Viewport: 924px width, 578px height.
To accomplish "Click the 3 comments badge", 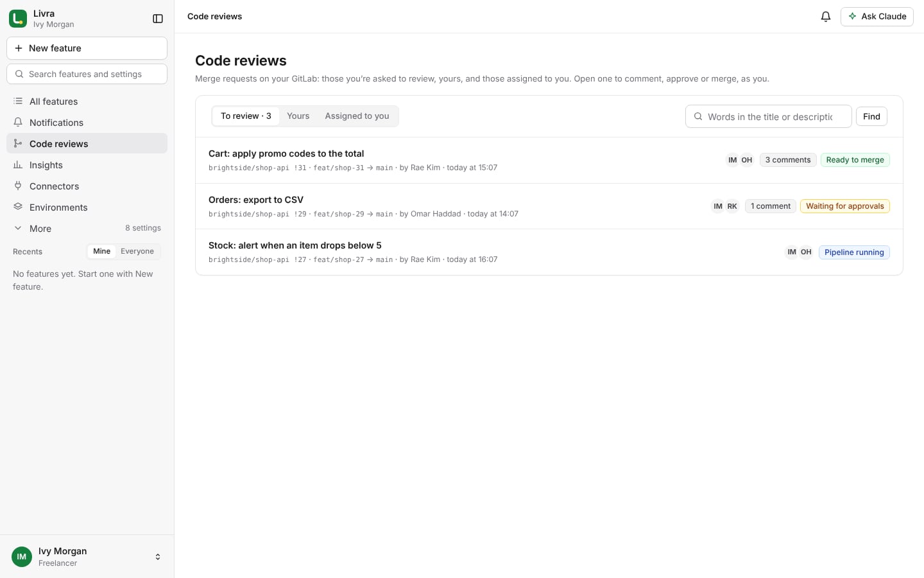I will pos(788,160).
